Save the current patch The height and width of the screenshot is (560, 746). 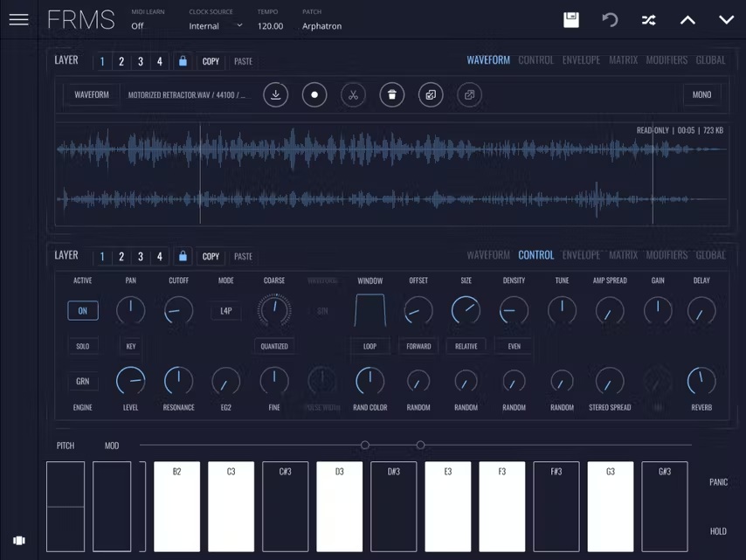tap(570, 19)
